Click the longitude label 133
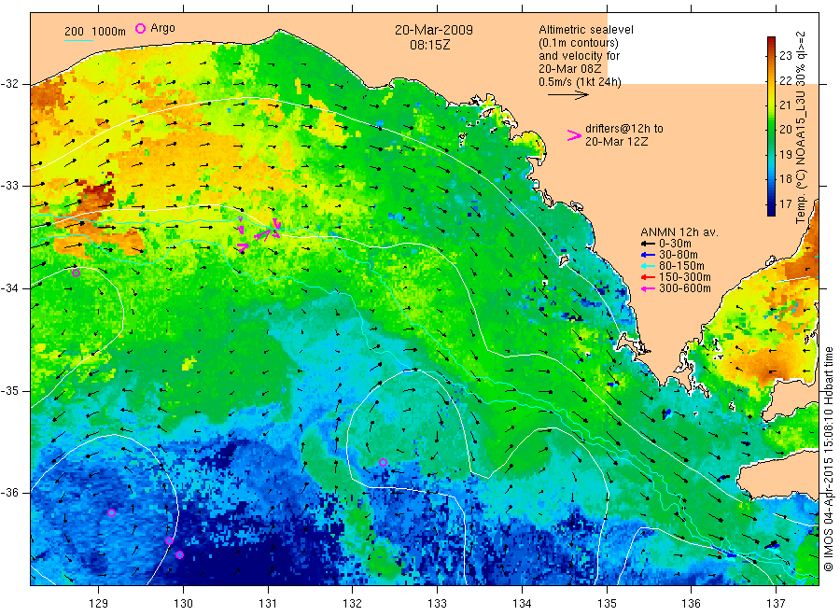 click(x=437, y=604)
